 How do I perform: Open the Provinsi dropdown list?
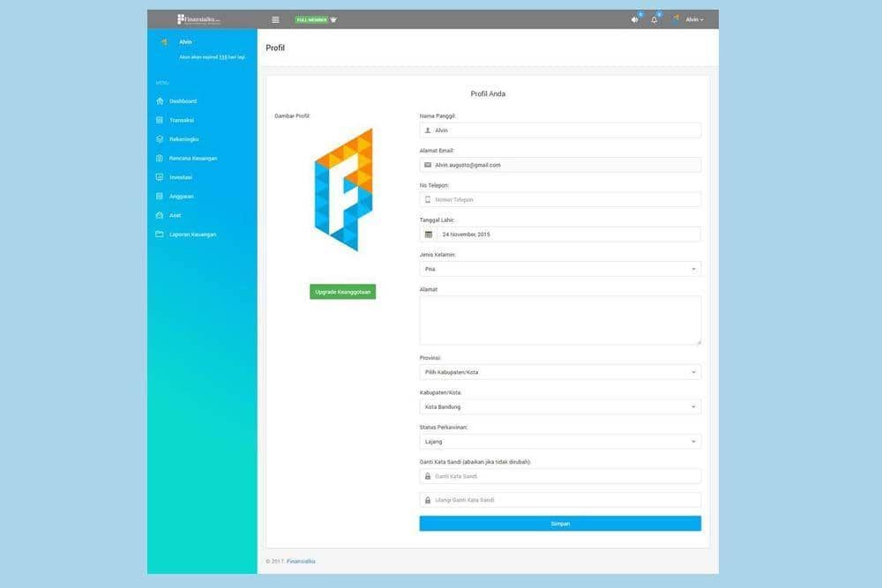coord(560,372)
